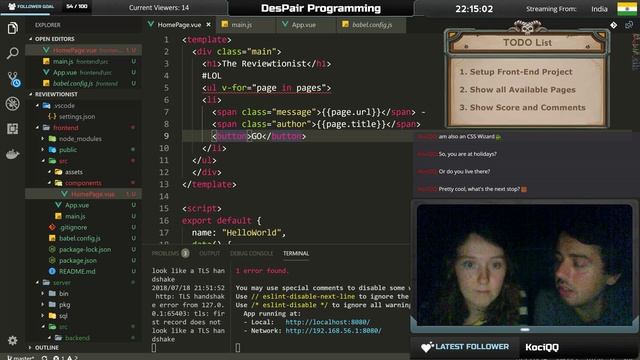Image resolution: width=640 pixels, height=360 pixels.
Task: Open the Explorer files icon in activity bar
Action: 13,28
